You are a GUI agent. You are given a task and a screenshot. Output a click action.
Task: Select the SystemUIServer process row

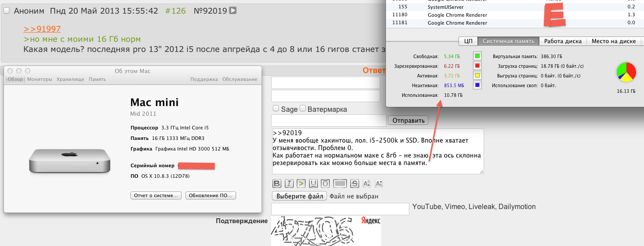click(x=514, y=7)
